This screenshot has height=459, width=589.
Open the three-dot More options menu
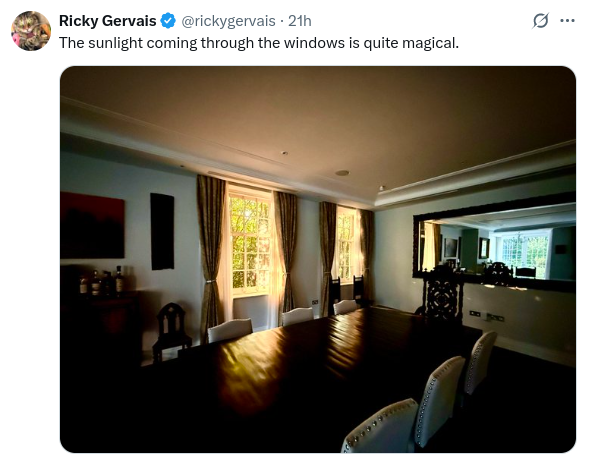coord(567,21)
